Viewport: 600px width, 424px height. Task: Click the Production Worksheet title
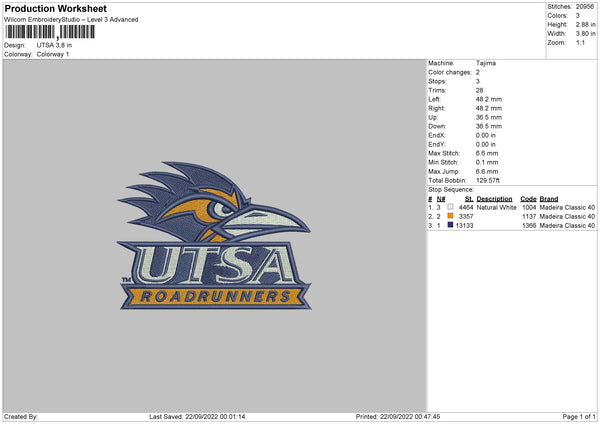click(55, 9)
